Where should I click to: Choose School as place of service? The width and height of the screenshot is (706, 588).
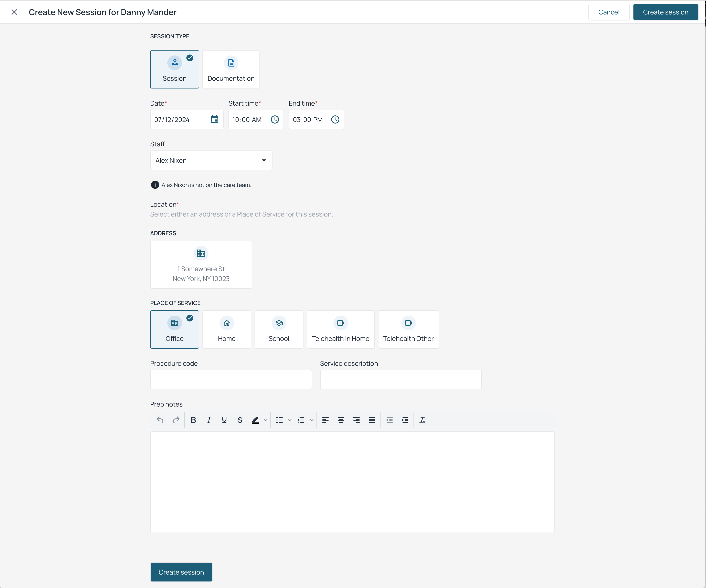point(279,329)
